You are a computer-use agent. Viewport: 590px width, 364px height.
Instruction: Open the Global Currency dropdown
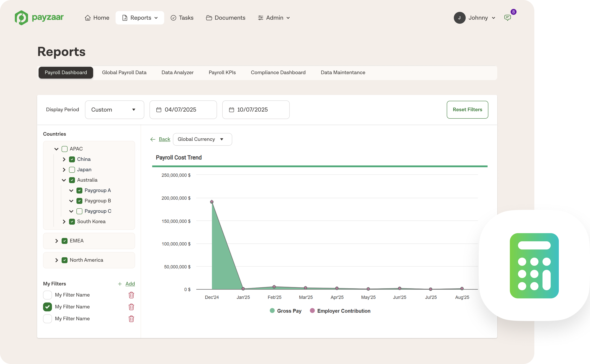pyautogui.click(x=202, y=139)
